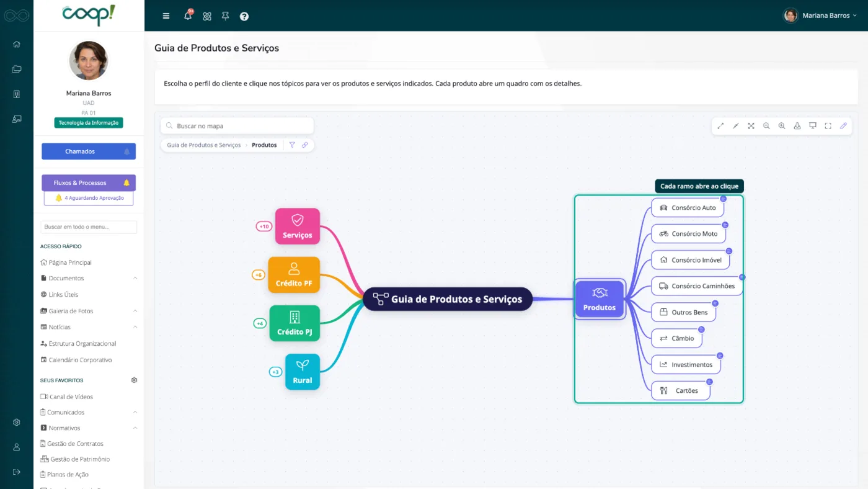Click the filter funnel icon beside breadcrumb

pyautogui.click(x=292, y=145)
